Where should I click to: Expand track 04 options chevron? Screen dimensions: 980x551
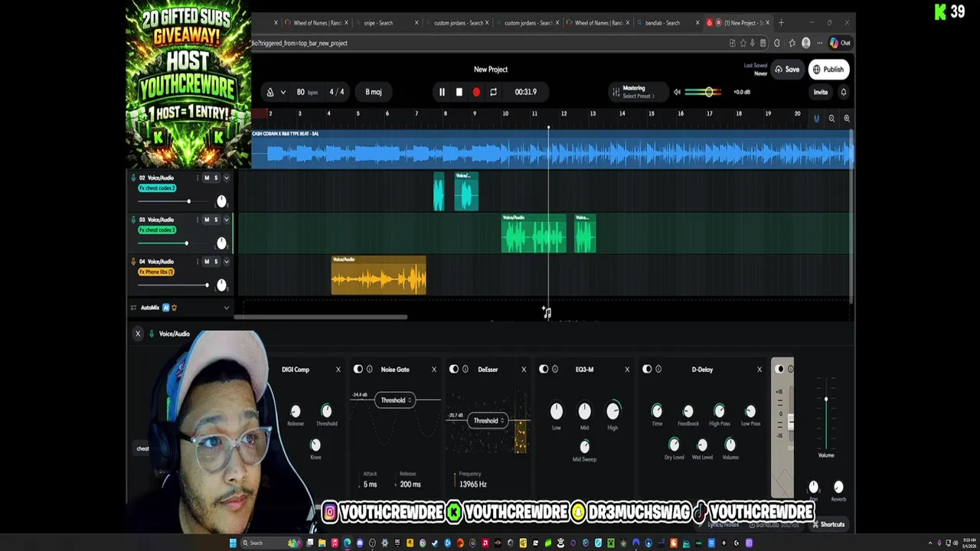(x=226, y=262)
